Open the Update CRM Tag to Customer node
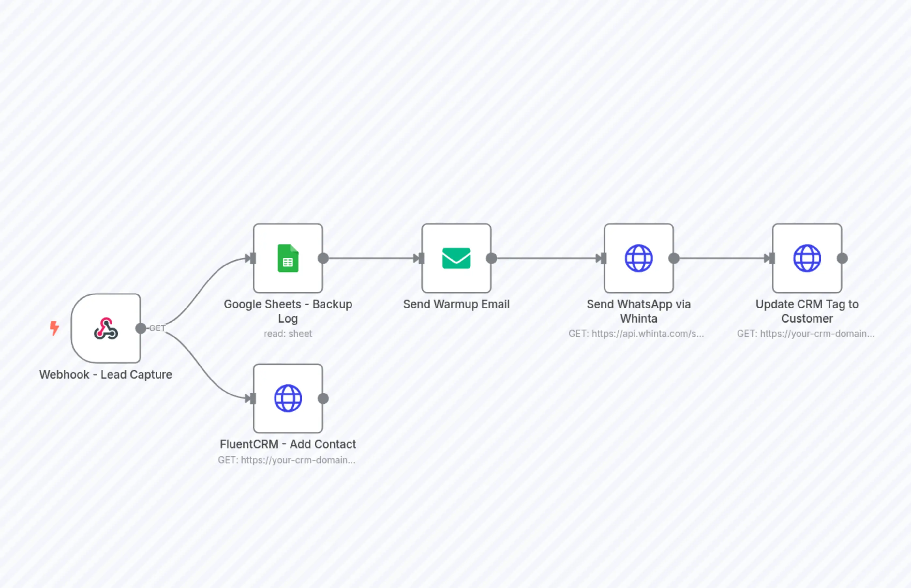The width and height of the screenshot is (911, 588). [x=807, y=258]
